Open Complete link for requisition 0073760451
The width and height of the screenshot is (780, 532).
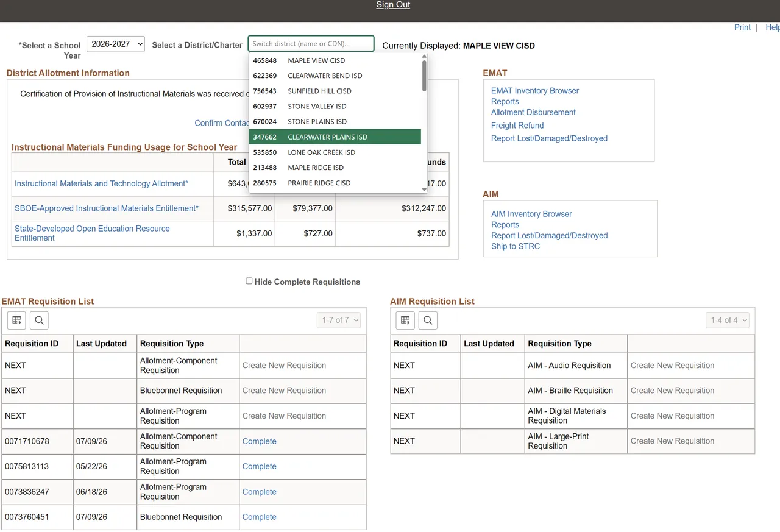point(260,517)
